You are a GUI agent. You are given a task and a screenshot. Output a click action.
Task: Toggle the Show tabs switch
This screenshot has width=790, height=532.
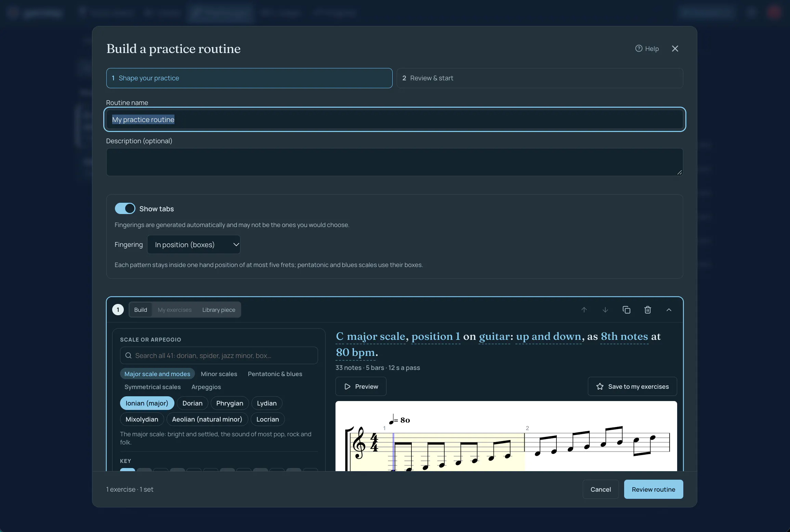125,209
